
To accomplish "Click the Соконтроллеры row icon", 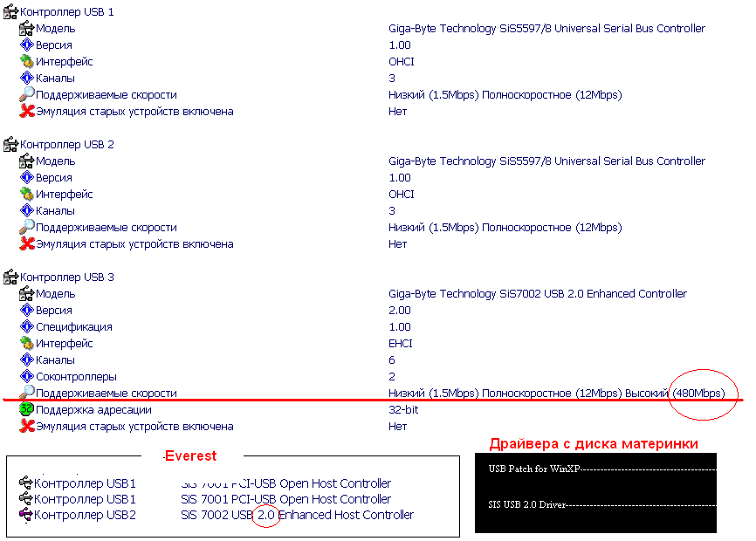I will [27, 377].
